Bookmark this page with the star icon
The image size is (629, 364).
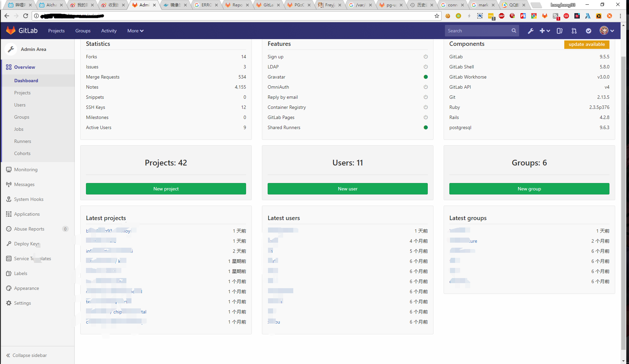[437, 16]
